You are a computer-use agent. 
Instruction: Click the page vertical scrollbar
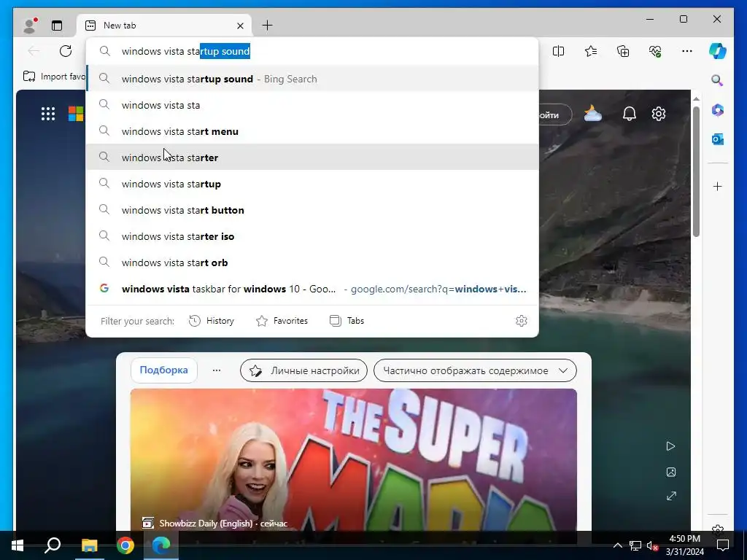tap(696, 171)
